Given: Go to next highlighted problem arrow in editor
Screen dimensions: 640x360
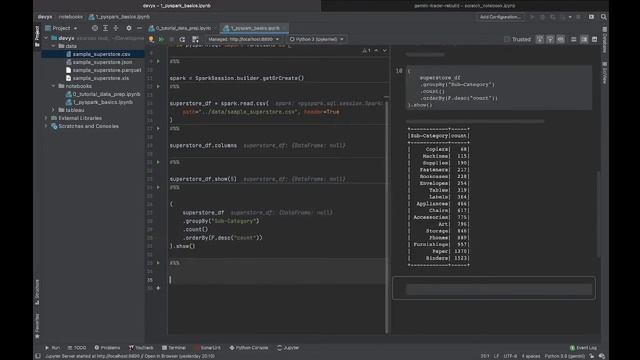Looking at the screenshot, I should [384, 51].
